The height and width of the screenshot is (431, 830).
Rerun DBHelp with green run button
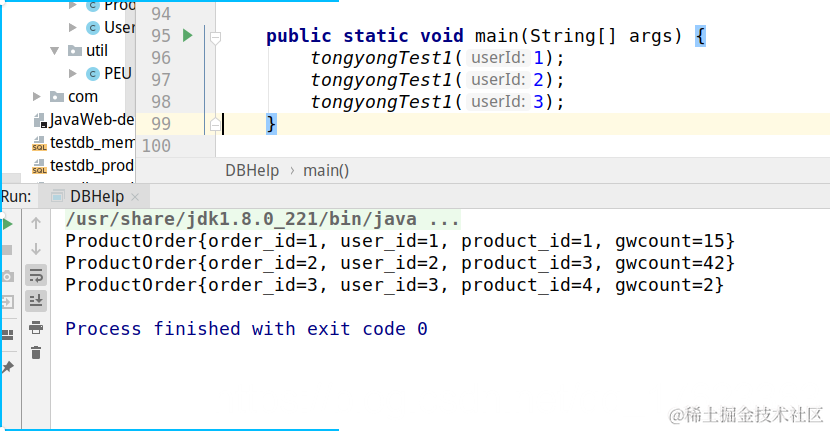[7, 224]
